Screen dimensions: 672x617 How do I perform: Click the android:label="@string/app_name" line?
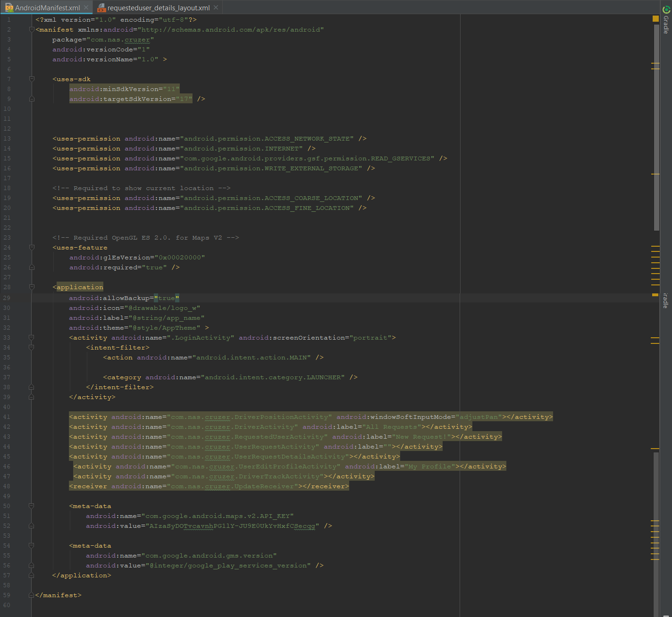coord(137,317)
